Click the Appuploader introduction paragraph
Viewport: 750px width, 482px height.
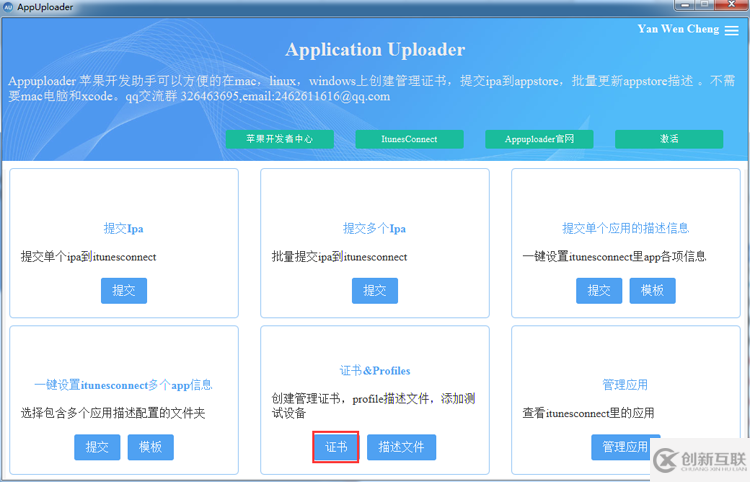point(371,88)
